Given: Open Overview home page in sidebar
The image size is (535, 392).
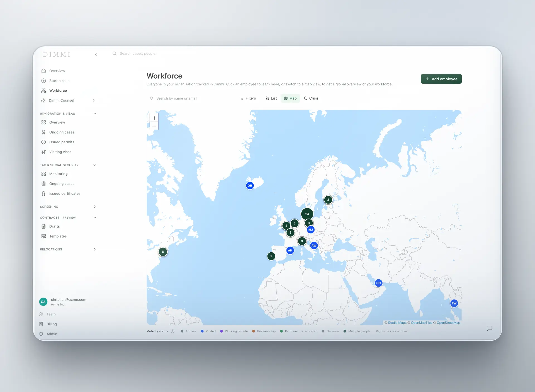Looking at the screenshot, I should (57, 71).
